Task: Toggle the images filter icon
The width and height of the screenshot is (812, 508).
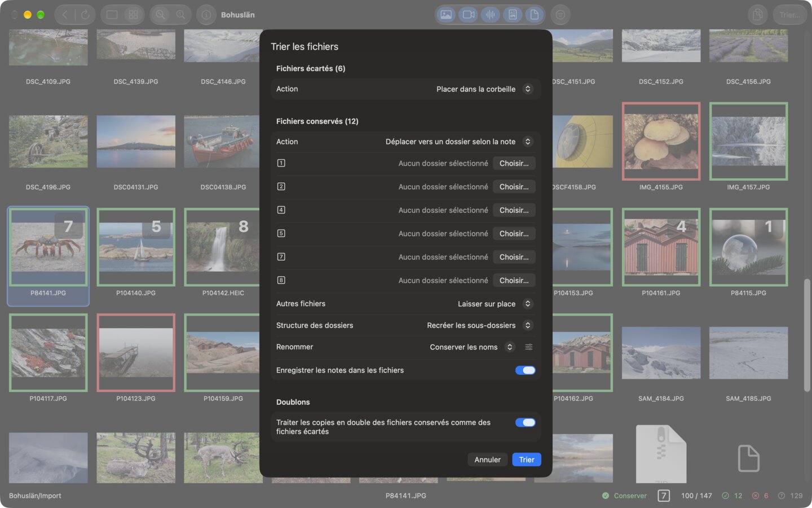Action: (446, 15)
